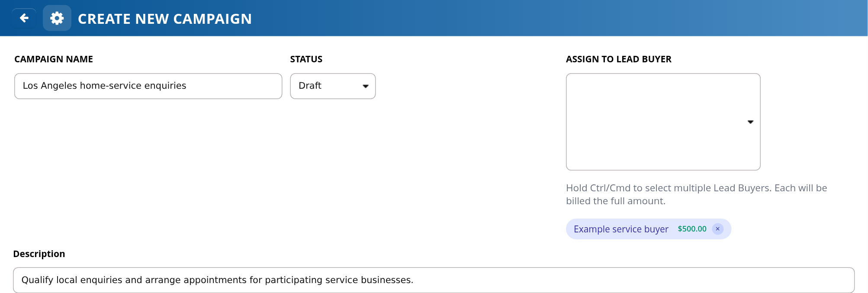Click the Hold Ctrl/Cmd helper text
This screenshot has height=293, width=868.
[696, 194]
